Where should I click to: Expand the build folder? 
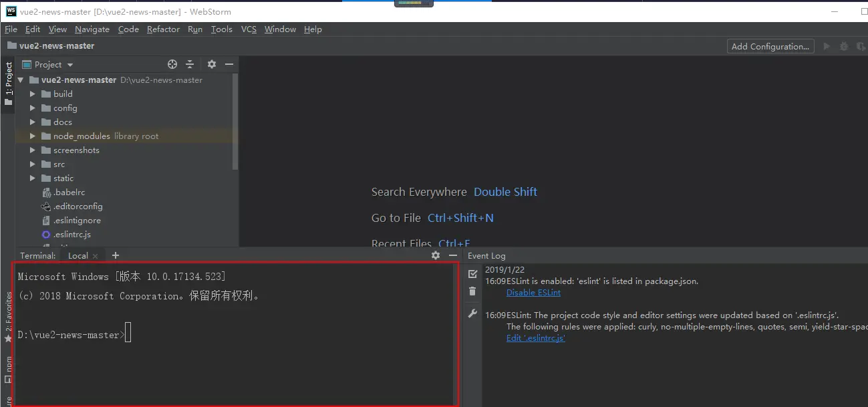click(x=32, y=94)
